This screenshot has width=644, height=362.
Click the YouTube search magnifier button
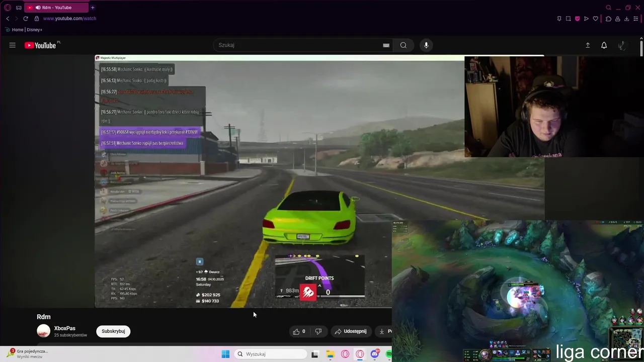click(x=404, y=45)
